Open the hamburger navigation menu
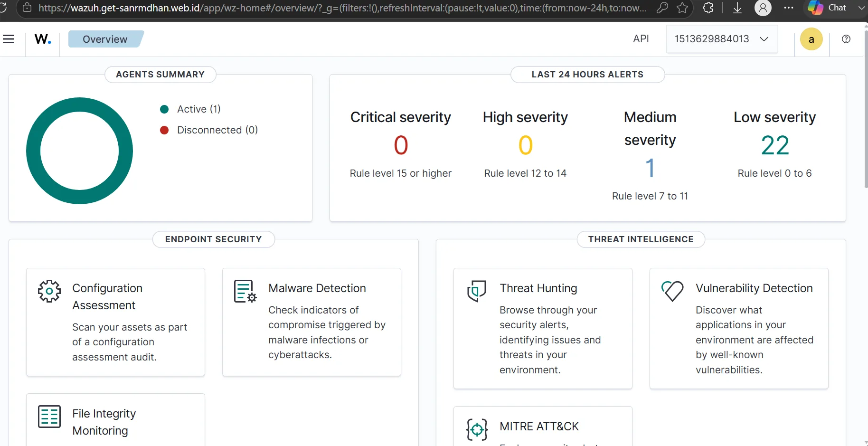 click(x=9, y=39)
